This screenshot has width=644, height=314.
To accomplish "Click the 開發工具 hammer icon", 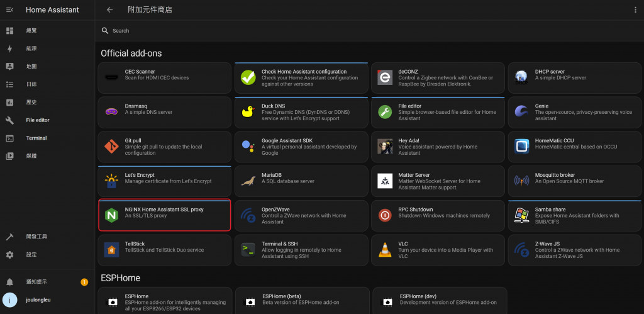I will tap(10, 237).
